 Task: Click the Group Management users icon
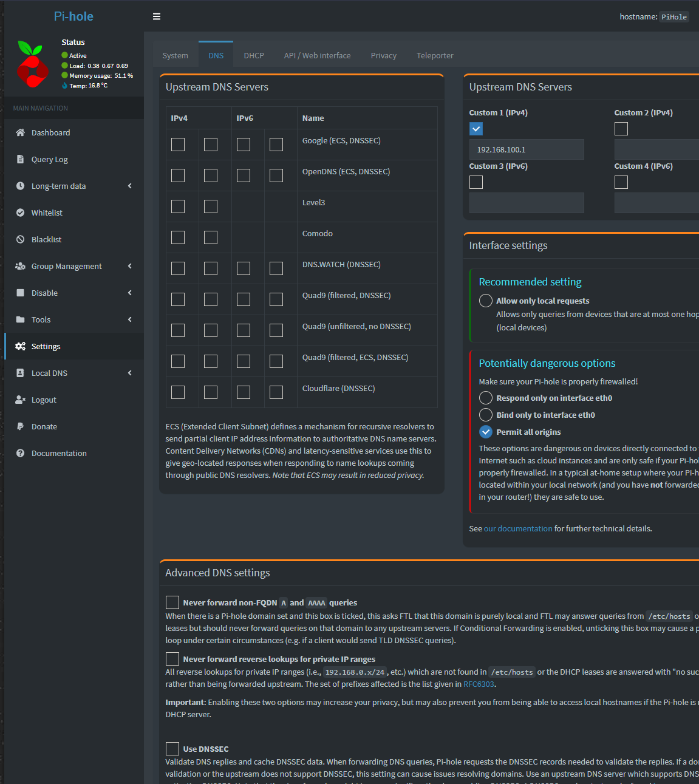[x=20, y=266]
